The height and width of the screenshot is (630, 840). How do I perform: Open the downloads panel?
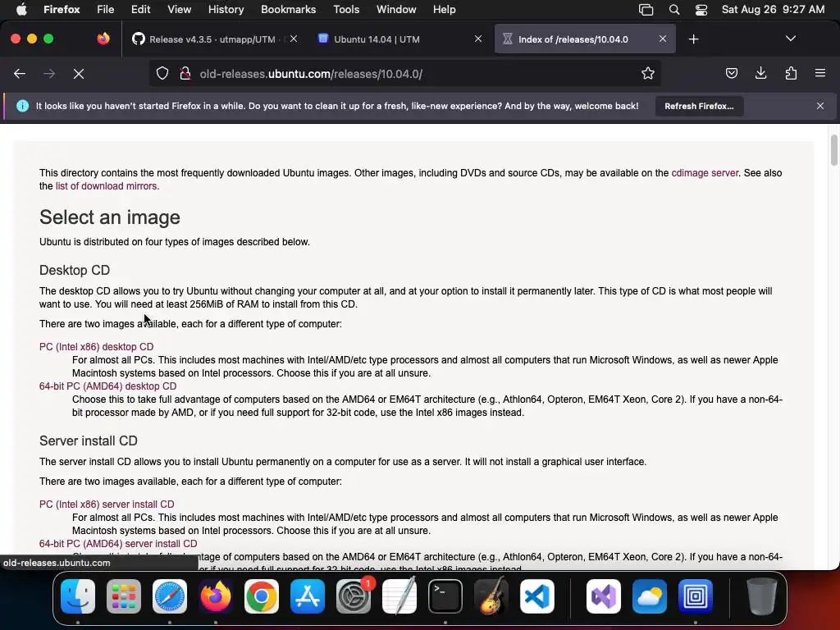tap(760, 73)
